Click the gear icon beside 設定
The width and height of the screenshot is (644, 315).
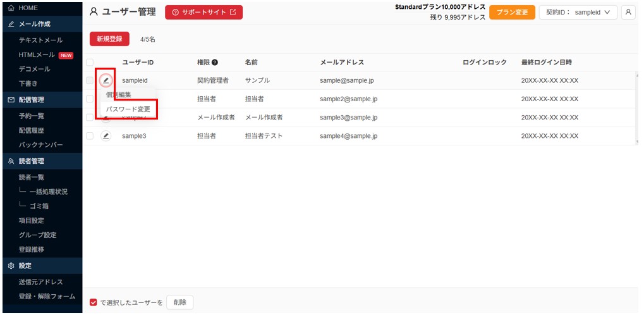click(x=11, y=266)
